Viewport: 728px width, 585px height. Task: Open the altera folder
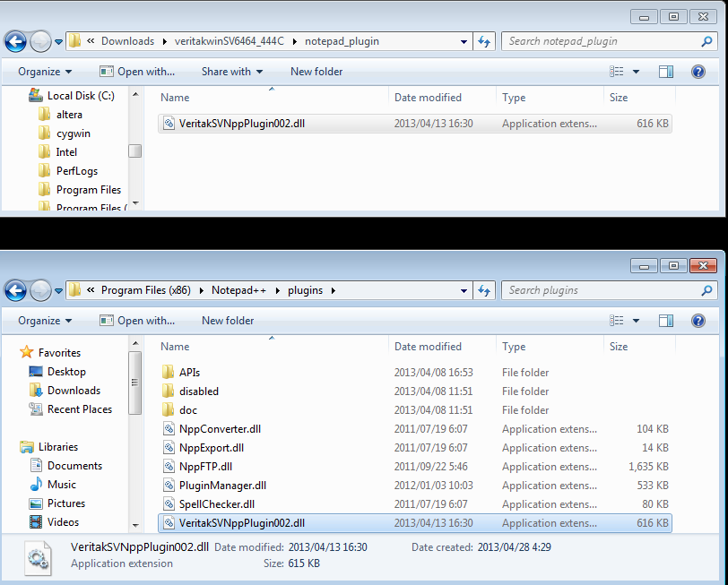[x=60, y=115]
